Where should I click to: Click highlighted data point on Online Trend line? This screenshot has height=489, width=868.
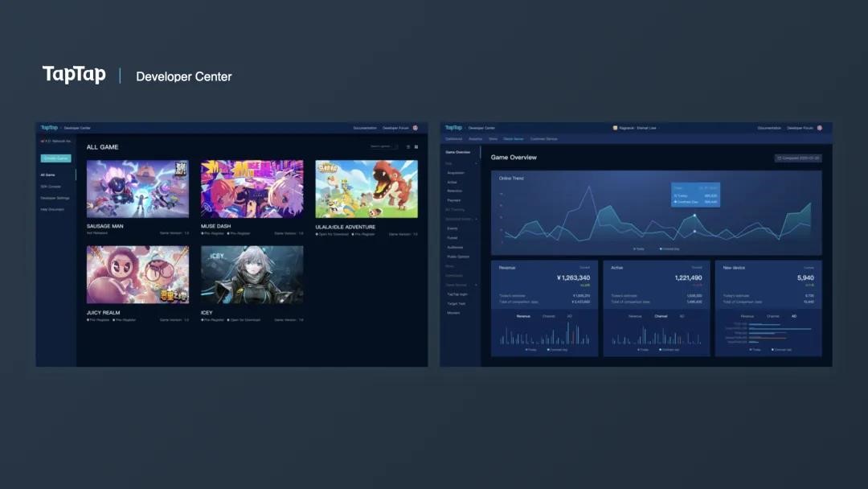[694, 216]
